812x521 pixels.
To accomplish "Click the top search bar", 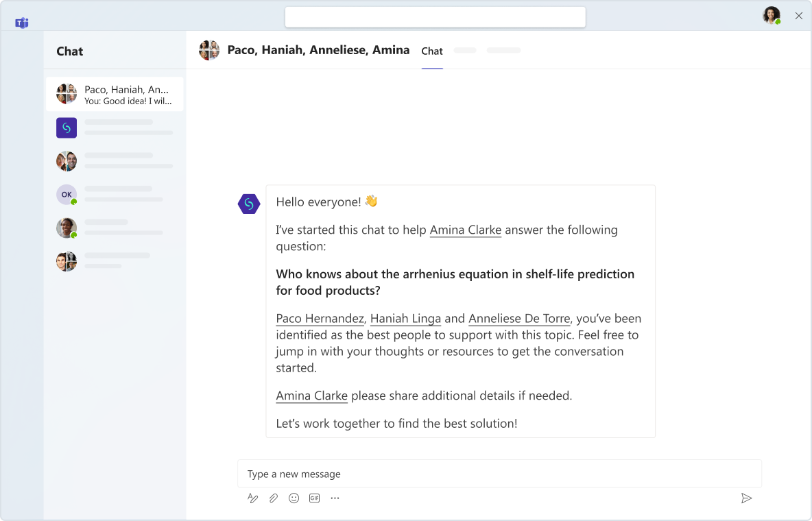I will coord(435,17).
